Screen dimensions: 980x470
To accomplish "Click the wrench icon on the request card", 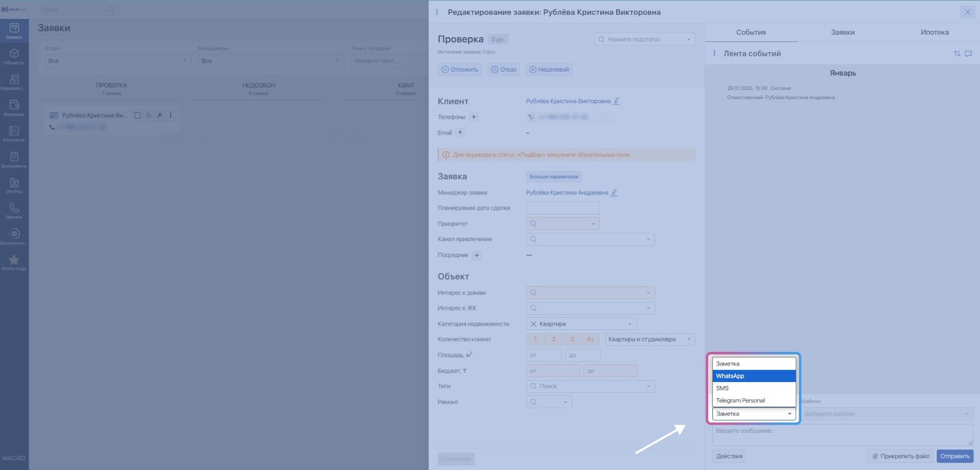I will pyautogui.click(x=159, y=116).
